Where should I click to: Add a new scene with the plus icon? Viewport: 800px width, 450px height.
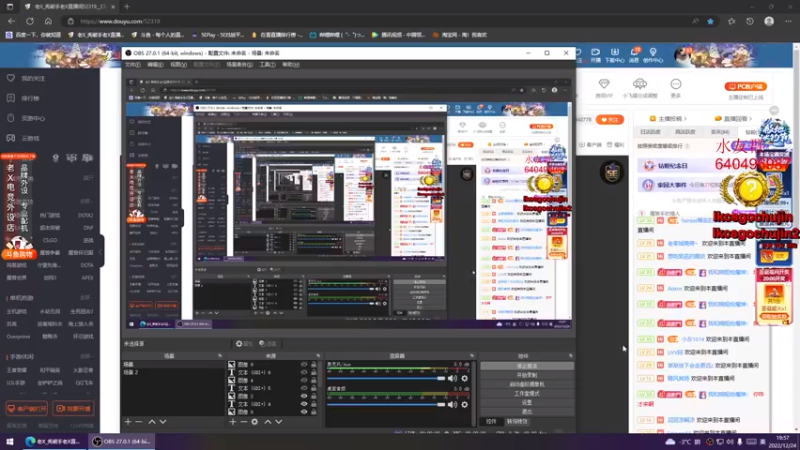tap(128, 422)
